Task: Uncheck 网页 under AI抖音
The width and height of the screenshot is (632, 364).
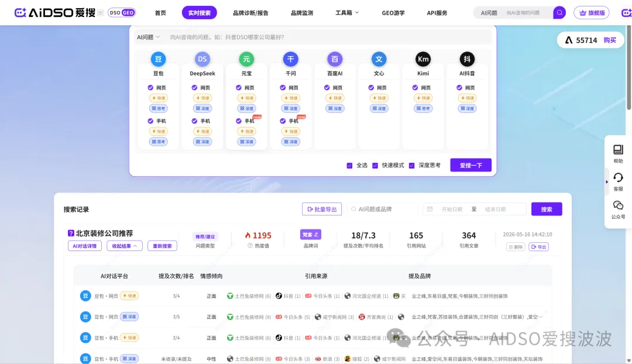Action: pyautogui.click(x=459, y=87)
